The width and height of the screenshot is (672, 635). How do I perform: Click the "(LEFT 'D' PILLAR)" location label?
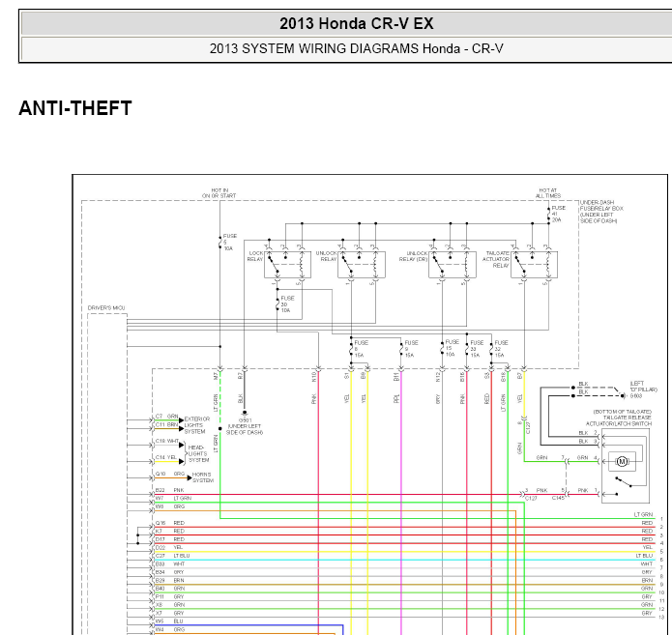643,387
